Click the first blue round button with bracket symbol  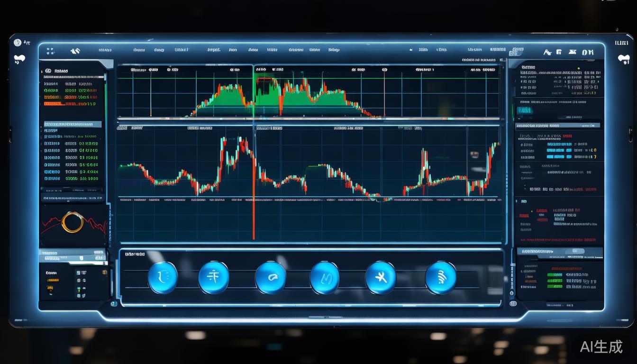click(x=163, y=277)
